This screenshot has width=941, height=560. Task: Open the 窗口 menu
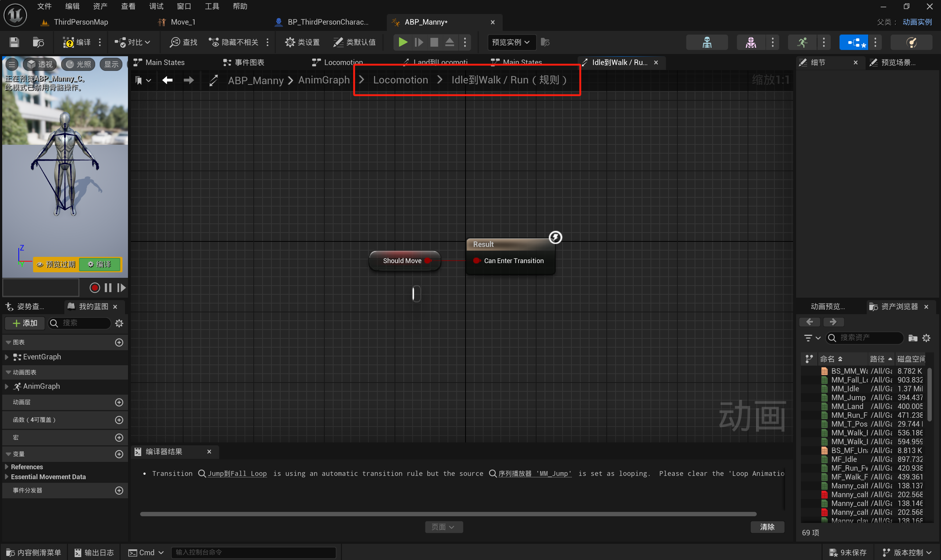[x=184, y=6]
